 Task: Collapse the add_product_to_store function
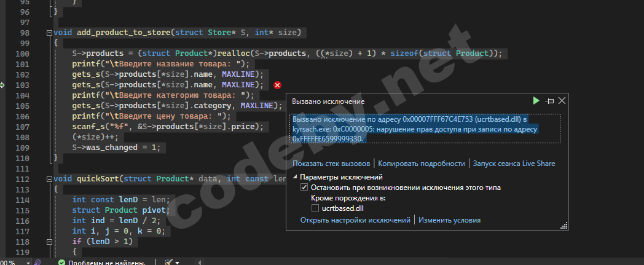[50, 33]
